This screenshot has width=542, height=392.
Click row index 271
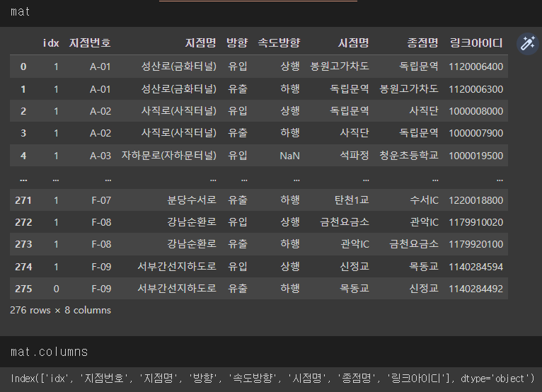(x=23, y=200)
